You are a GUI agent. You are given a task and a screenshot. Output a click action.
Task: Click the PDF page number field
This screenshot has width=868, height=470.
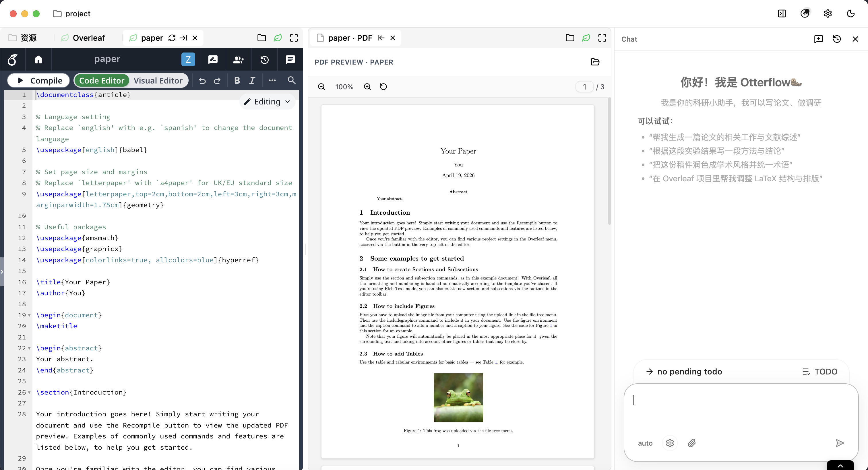(x=585, y=87)
